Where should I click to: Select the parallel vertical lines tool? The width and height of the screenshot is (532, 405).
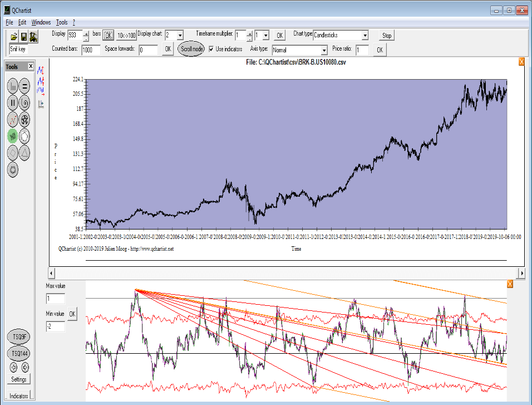point(13,103)
